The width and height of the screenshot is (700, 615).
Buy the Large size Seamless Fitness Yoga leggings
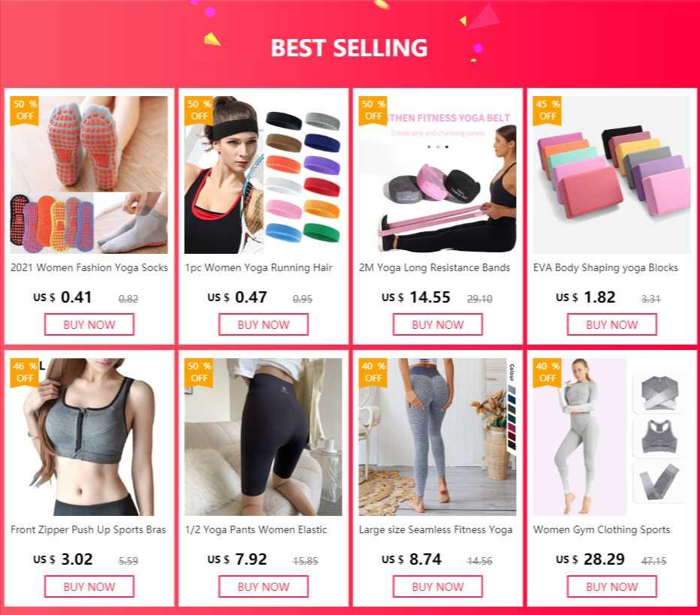coord(437,586)
